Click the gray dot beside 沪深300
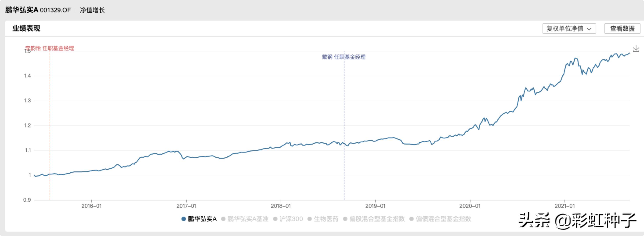644x236 pixels. pyautogui.click(x=275, y=219)
